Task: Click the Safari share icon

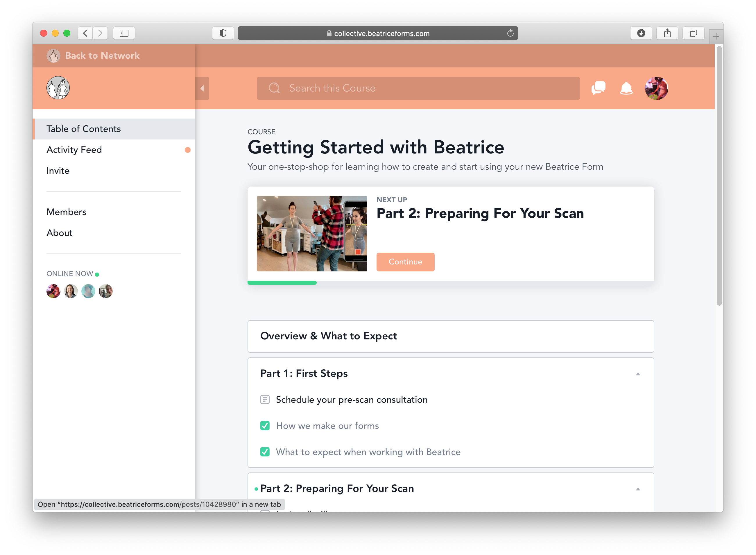Action: (x=667, y=33)
